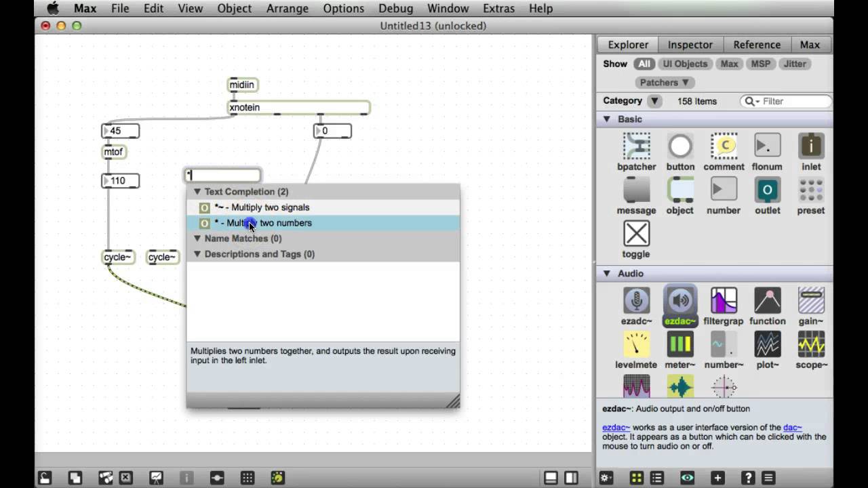Open the Explorer tab
Viewport: 868px width, 488px height.
click(628, 45)
